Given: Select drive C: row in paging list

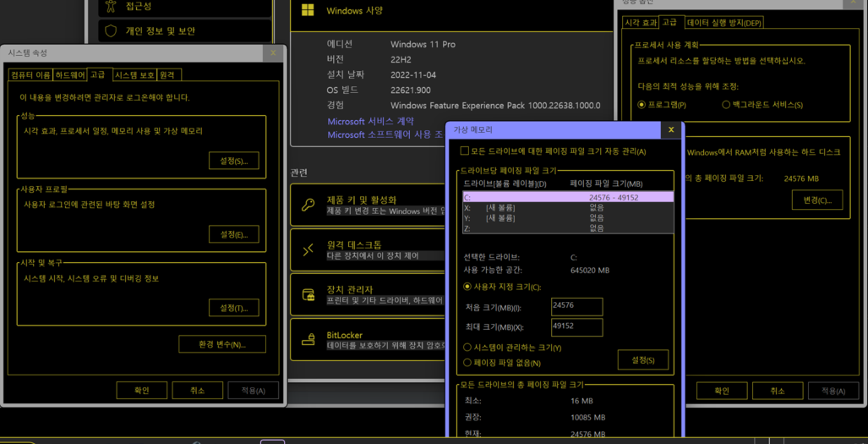Looking at the screenshot, I should pyautogui.click(x=568, y=197).
